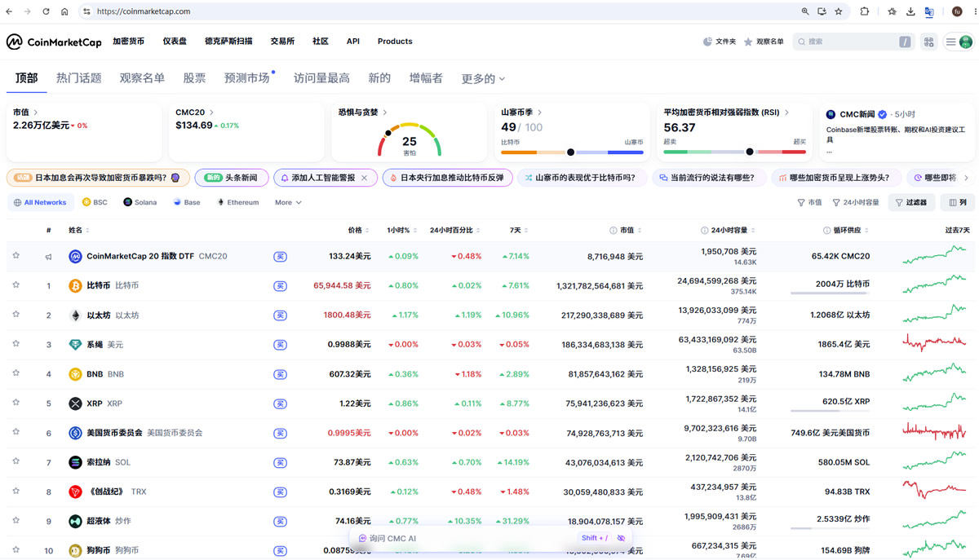Open browser extensions puzzle icon
The image size is (979, 560).
pos(865,11)
